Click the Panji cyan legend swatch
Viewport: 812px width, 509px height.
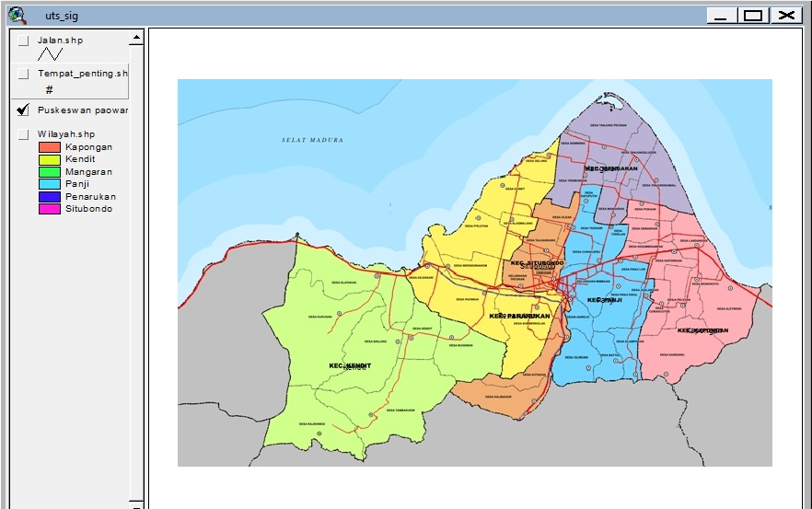click(x=49, y=184)
